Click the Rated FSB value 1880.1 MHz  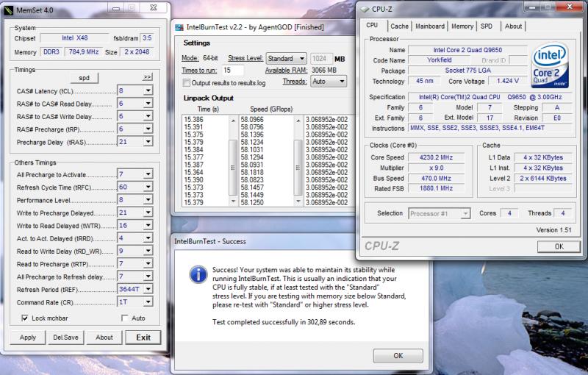tap(436, 188)
